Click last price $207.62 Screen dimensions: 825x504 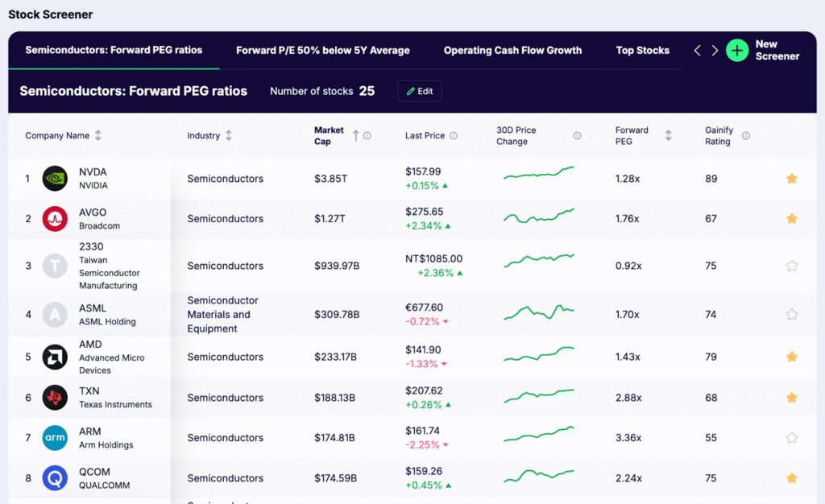[424, 391]
